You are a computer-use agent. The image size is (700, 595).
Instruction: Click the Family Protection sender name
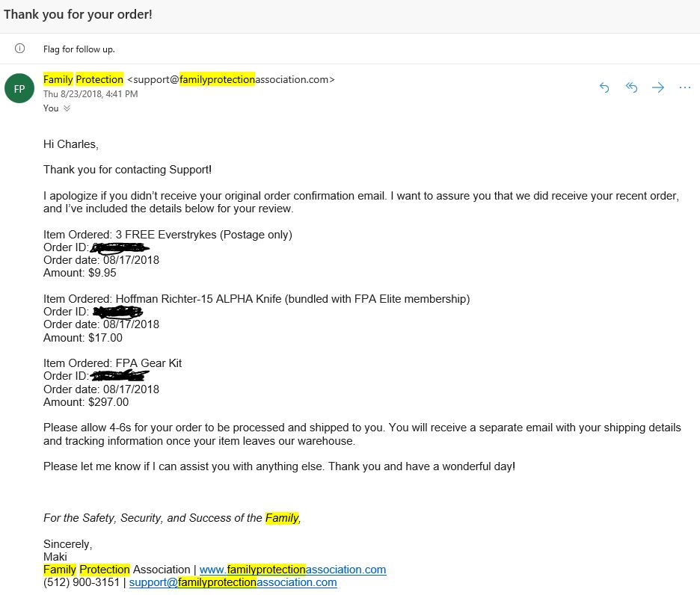tap(83, 79)
